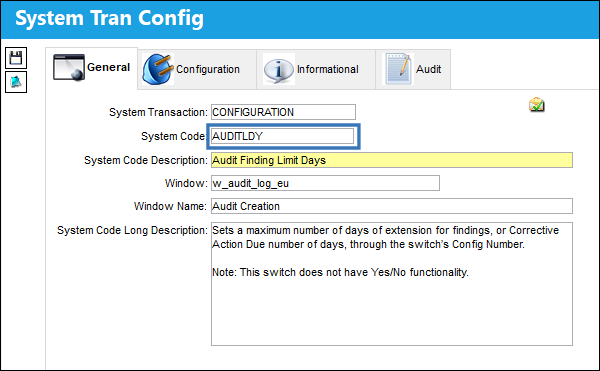Click the System Code field AUDITLDY
600x371 pixels.
pos(282,136)
